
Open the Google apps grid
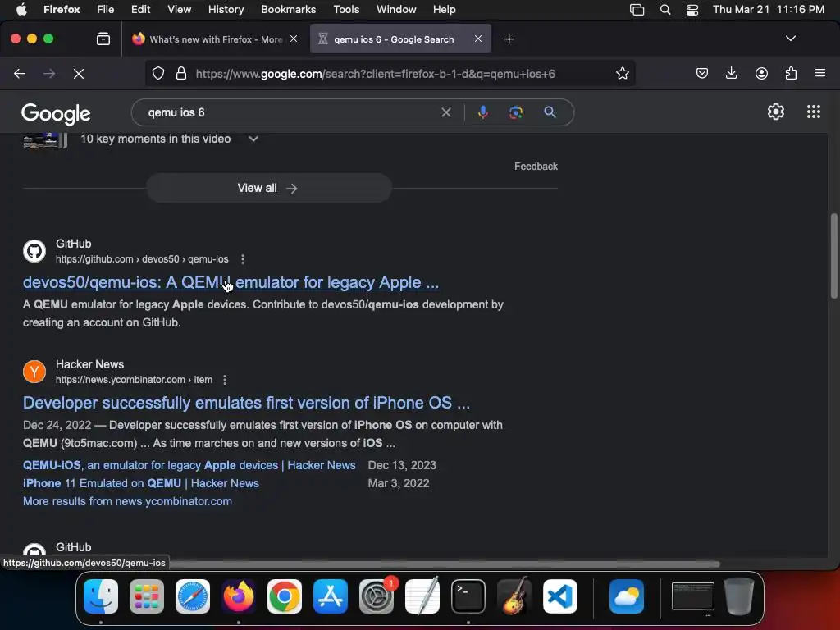(x=813, y=112)
